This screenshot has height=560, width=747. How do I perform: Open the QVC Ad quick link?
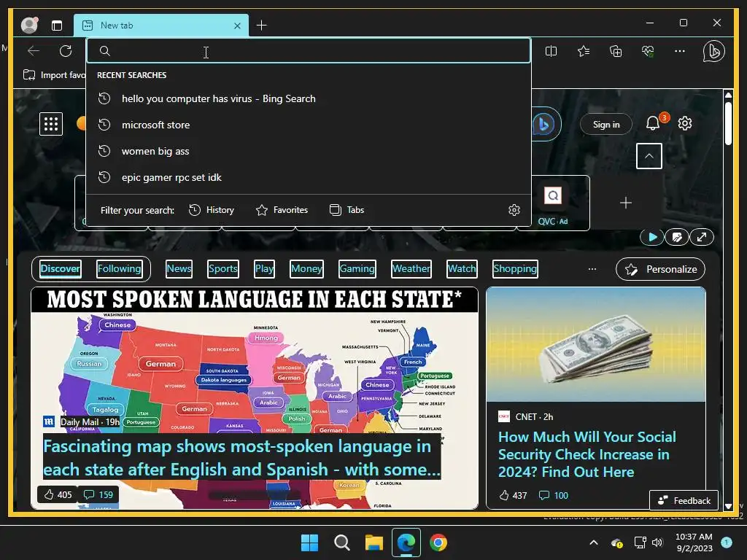click(553, 203)
